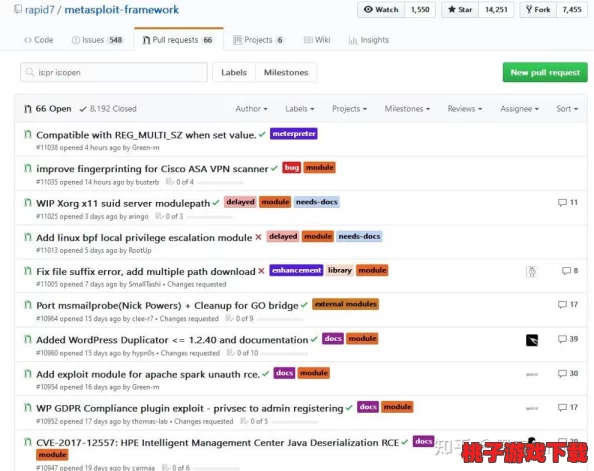Open the 39 comments on WordPress Duplicator PR
Viewport: 594px width, 471px height.
click(x=568, y=339)
